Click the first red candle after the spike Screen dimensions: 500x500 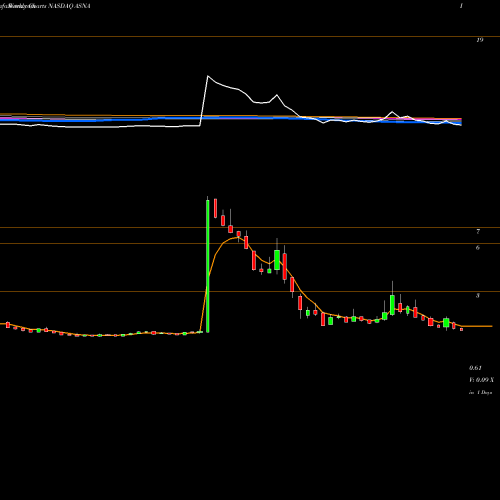[x=215, y=208]
